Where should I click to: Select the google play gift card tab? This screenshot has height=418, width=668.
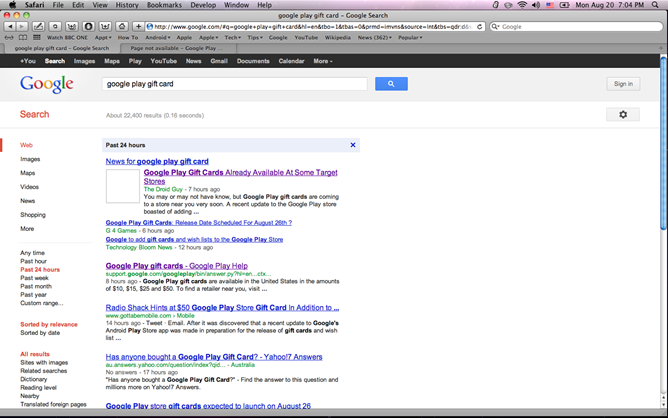[x=61, y=48]
